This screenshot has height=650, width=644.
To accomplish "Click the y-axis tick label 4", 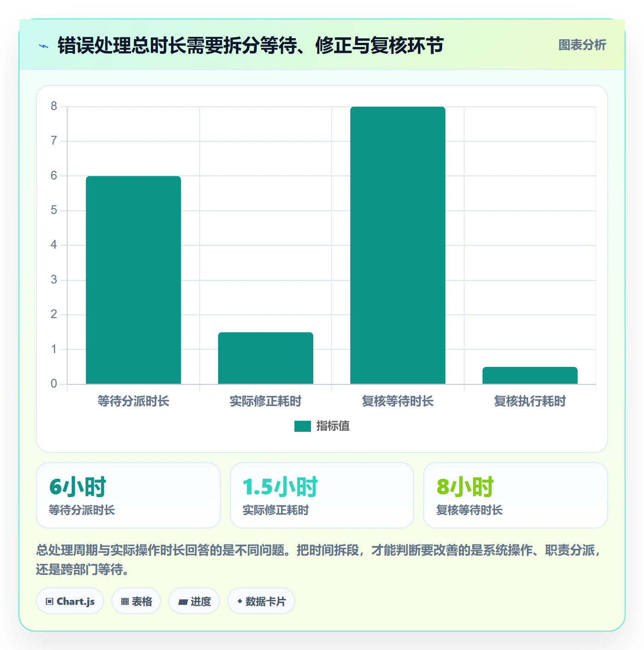I will [54, 245].
